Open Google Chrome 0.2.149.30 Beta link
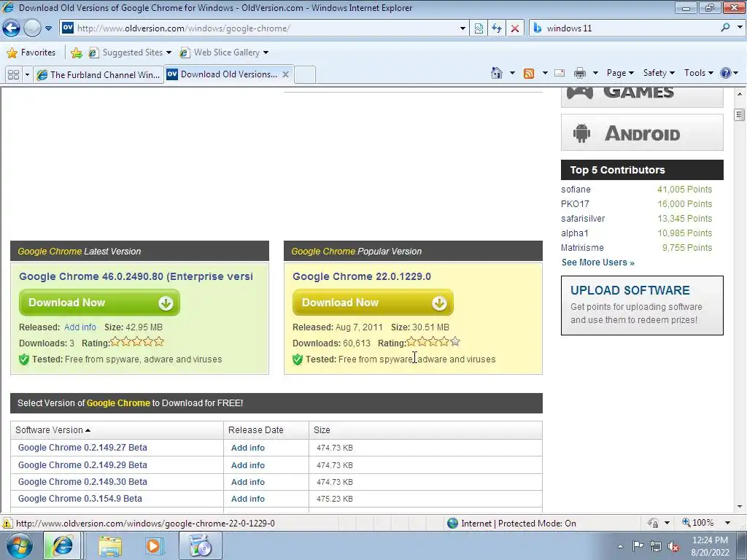The image size is (747, 560). (82, 482)
